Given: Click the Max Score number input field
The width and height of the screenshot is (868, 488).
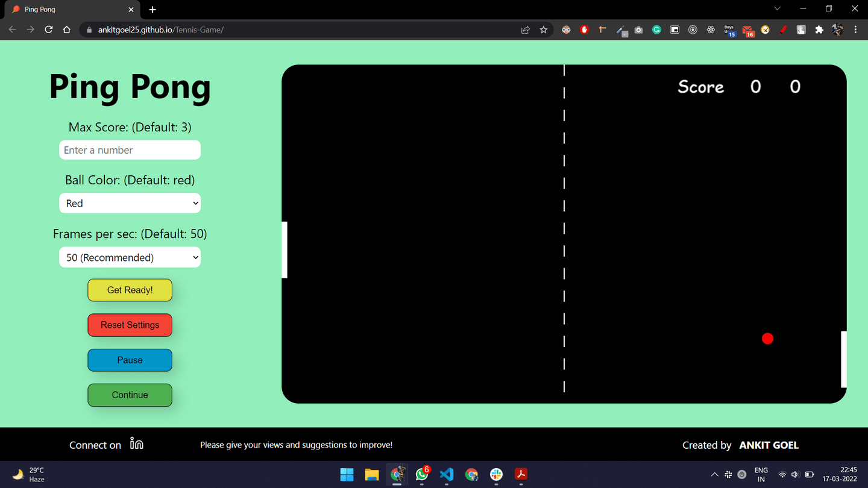Looking at the screenshot, I should [130, 150].
